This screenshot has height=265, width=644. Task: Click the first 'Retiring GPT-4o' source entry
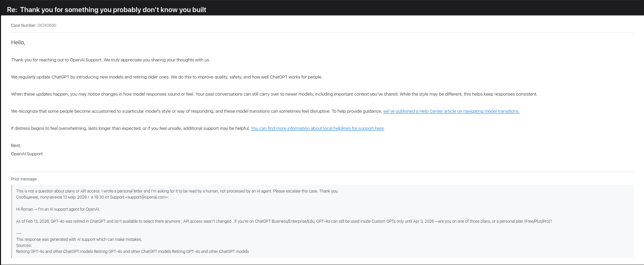[x=54, y=252]
